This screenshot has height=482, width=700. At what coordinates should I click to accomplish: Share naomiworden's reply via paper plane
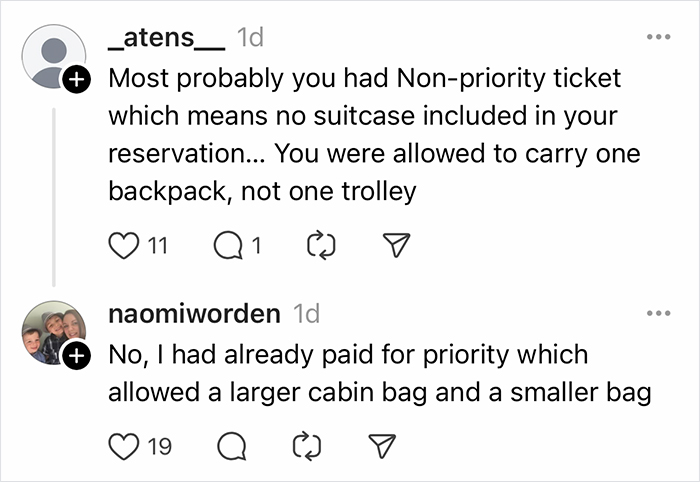coord(385,447)
